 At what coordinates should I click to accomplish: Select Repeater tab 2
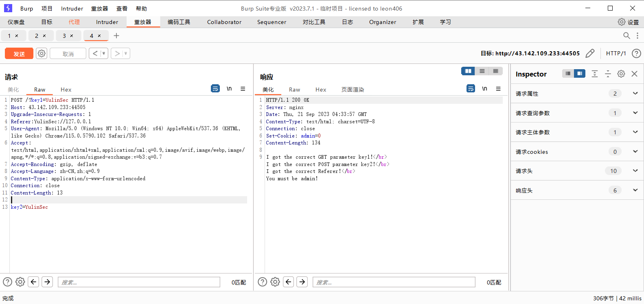click(x=37, y=36)
